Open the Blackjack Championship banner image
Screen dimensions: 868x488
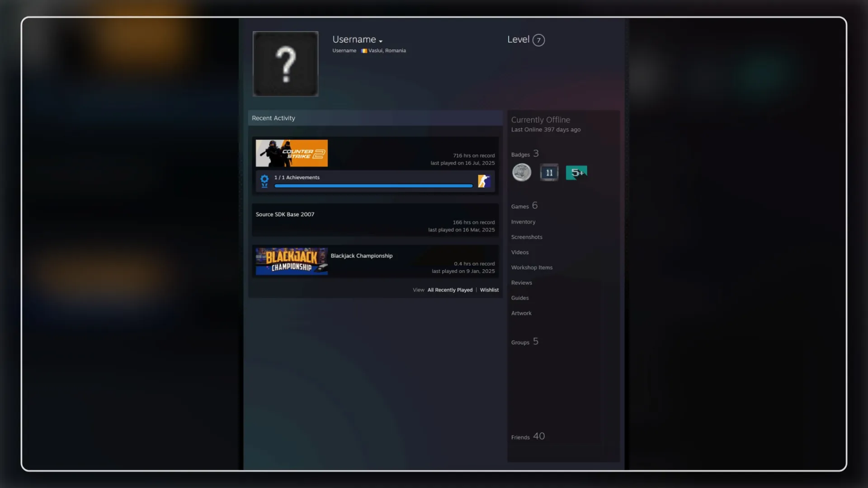[x=292, y=261]
